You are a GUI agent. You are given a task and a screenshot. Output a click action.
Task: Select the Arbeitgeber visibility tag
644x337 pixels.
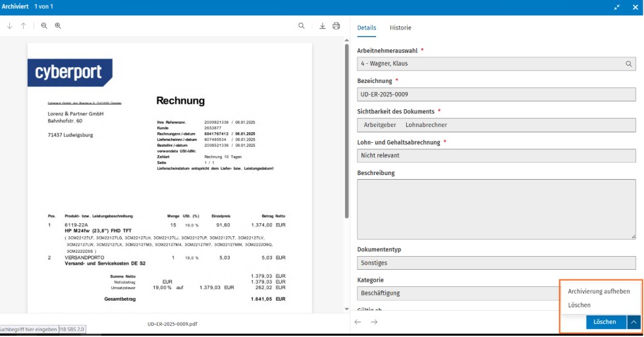point(380,125)
